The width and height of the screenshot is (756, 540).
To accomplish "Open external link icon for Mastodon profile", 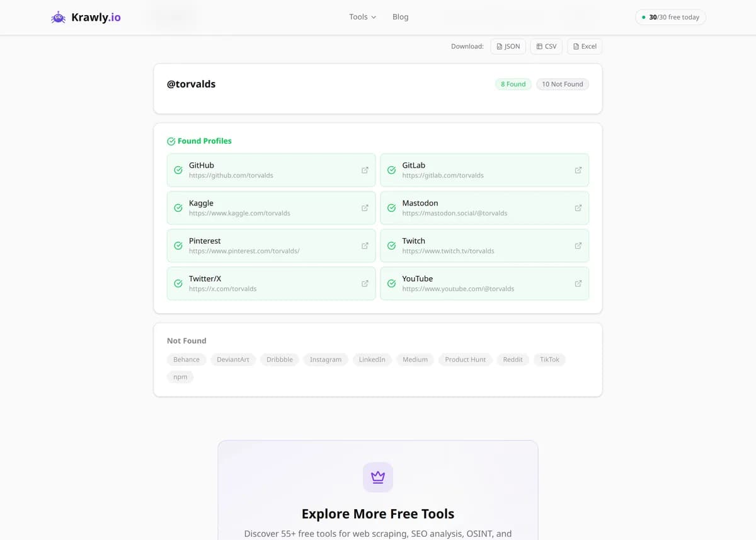I will click(x=578, y=208).
